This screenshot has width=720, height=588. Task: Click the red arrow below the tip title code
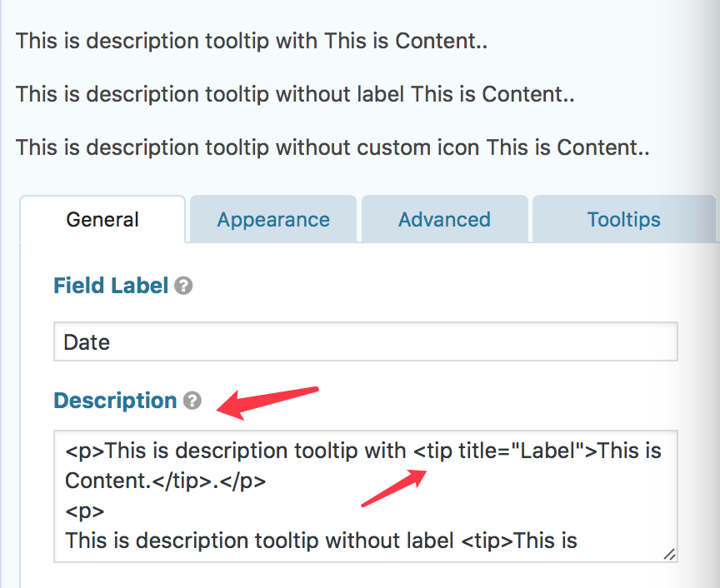[x=393, y=488]
